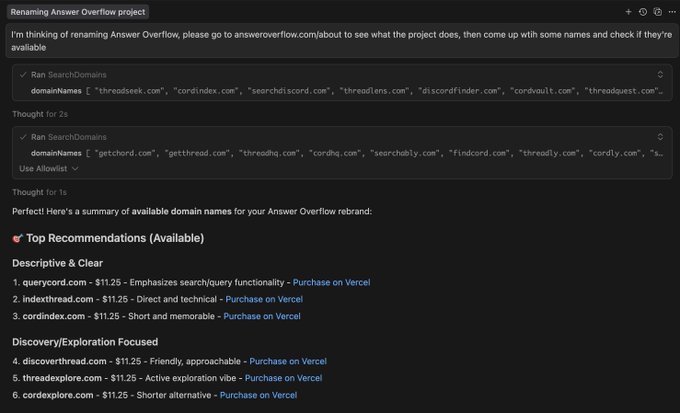
Task: Click 'Perfect! Here's a summary' sentence
Action: click(x=192, y=212)
